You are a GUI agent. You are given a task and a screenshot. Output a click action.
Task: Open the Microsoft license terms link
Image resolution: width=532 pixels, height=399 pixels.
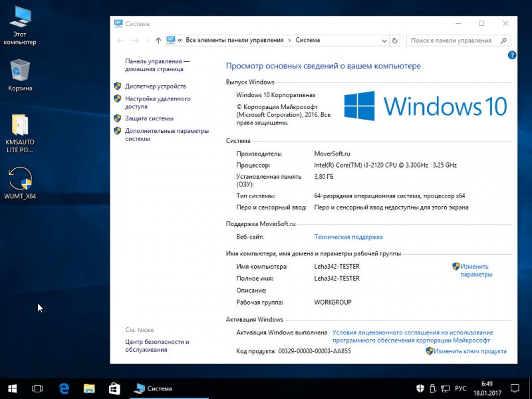coord(412,336)
